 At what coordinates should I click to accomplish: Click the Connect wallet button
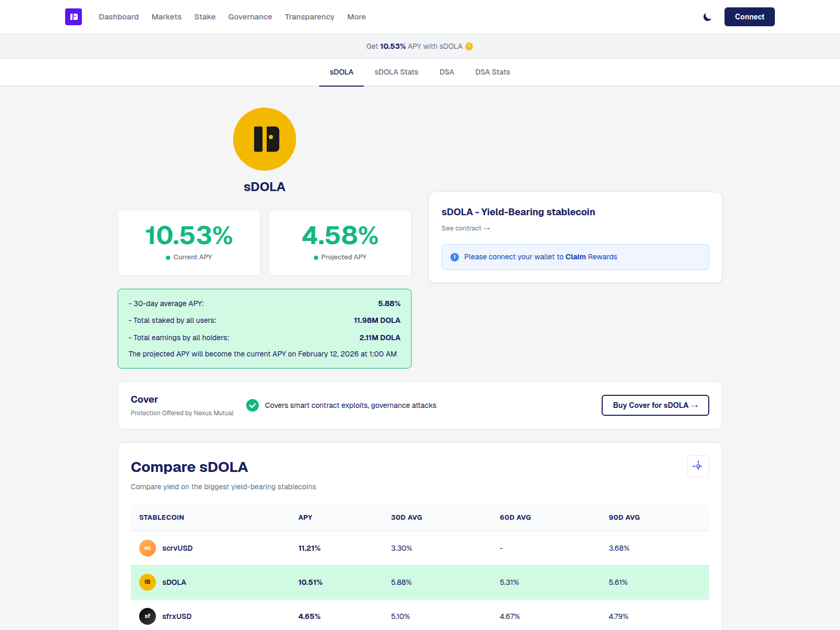750,17
